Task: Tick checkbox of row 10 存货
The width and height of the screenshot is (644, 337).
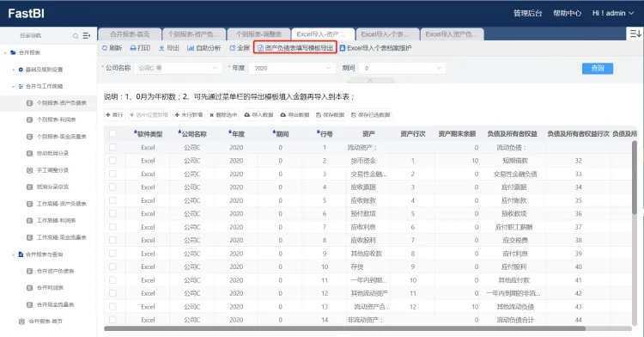Action: coord(112,267)
